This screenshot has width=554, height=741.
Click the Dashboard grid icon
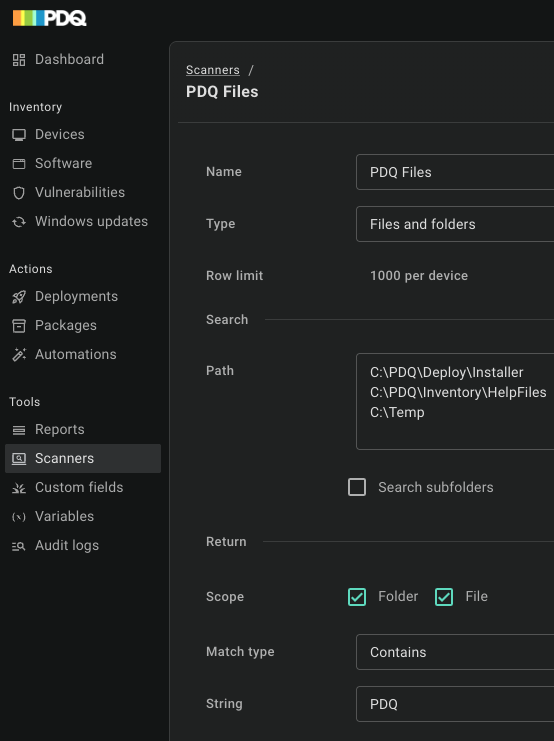[19, 60]
